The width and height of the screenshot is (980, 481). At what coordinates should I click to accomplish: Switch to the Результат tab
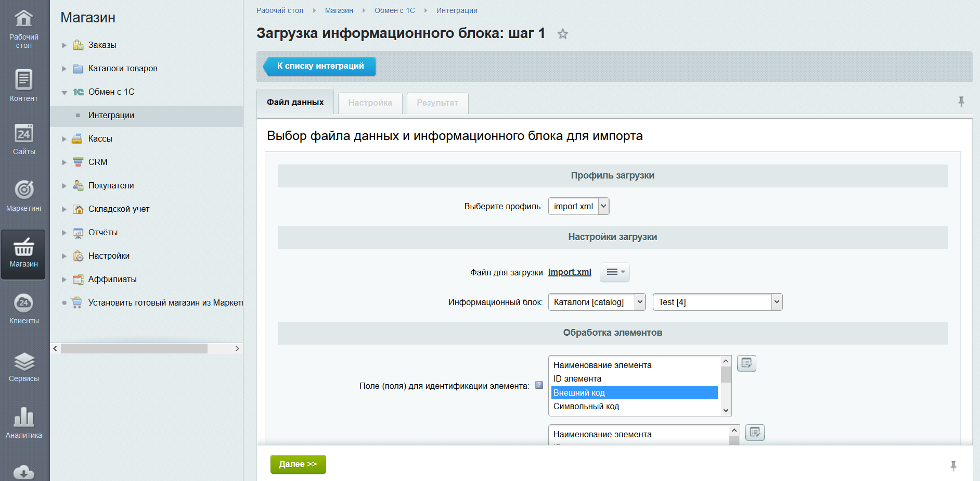[437, 103]
